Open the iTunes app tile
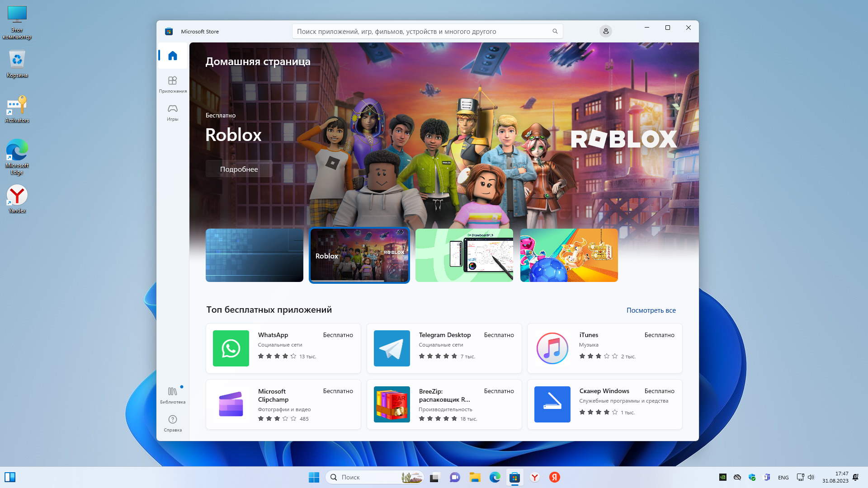Viewport: 868px width, 488px height. coord(604,348)
